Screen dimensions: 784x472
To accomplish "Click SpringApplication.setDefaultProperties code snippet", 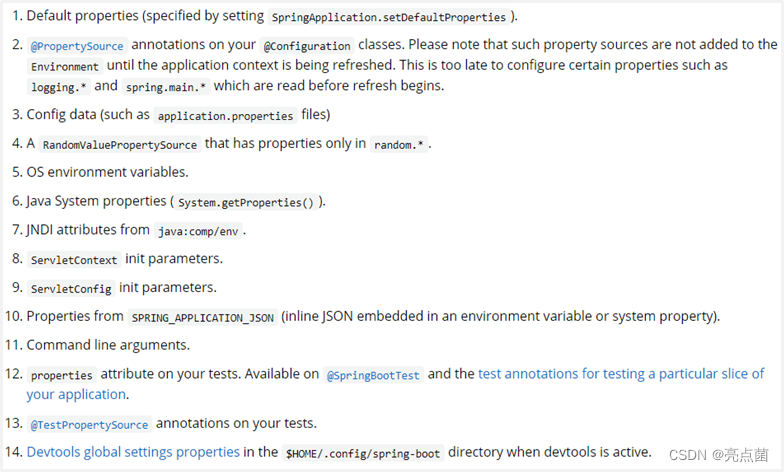I will pyautogui.click(x=388, y=17).
